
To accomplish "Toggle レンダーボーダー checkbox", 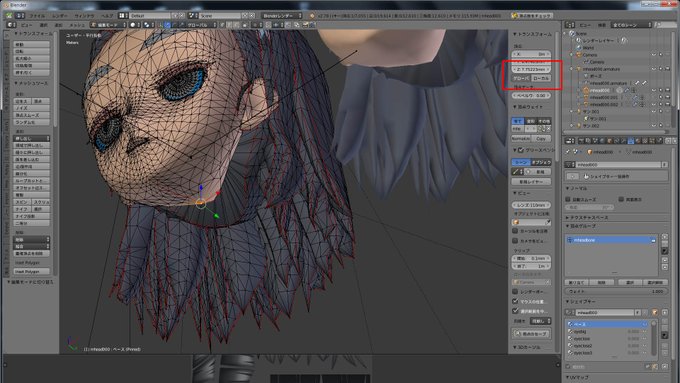I will click(x=515, y=291).
